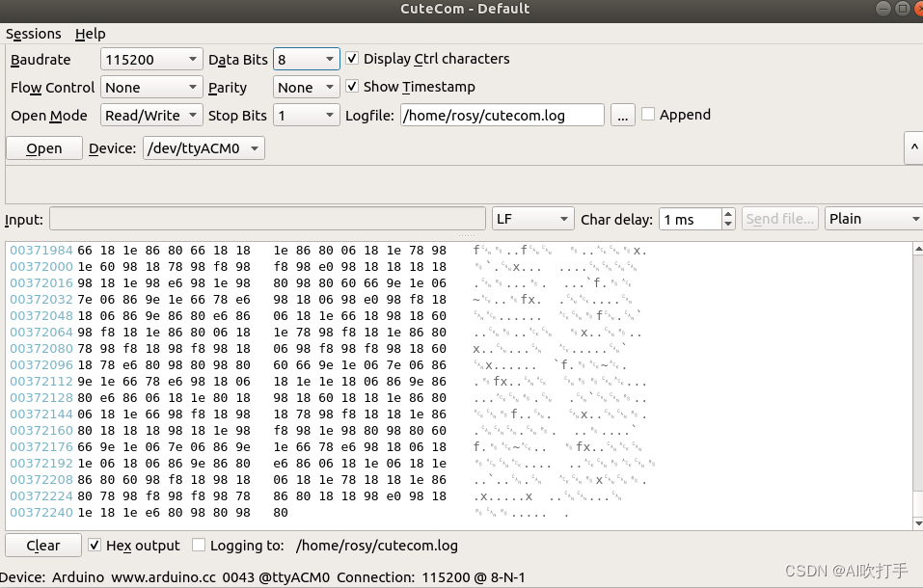The image size is (923, 588).
Task: Click timestamp 00372064 in output
Action: [41, 332]
